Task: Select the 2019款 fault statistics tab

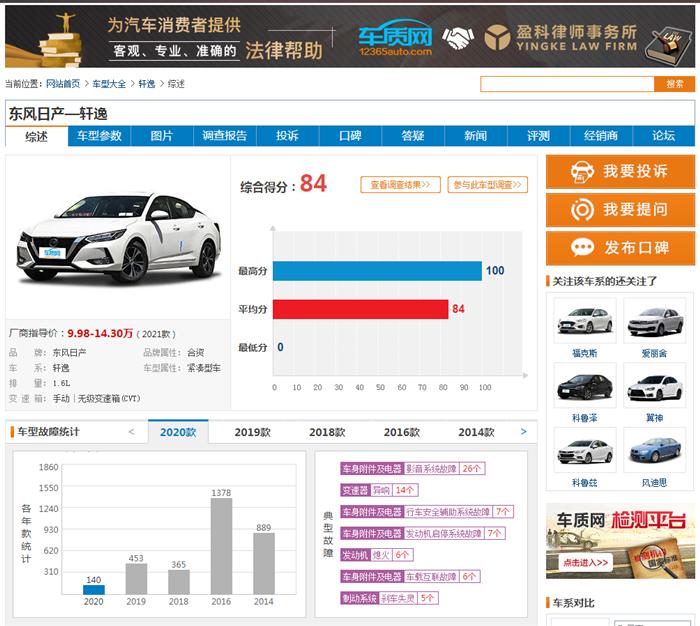Action: (253, 432)
